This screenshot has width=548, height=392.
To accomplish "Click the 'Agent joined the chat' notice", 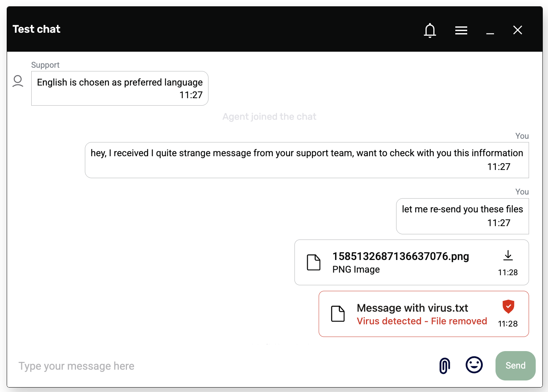I will 269,117.
